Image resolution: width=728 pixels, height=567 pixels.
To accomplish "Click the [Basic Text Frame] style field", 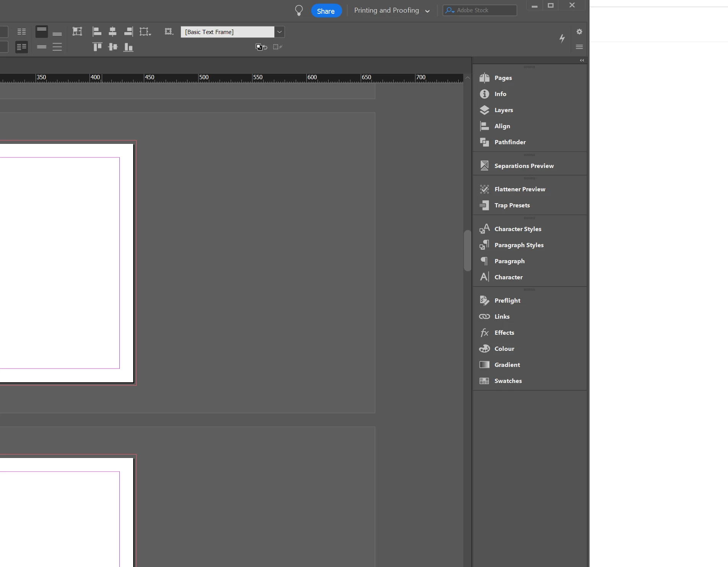I will click(x=228, y=32).
